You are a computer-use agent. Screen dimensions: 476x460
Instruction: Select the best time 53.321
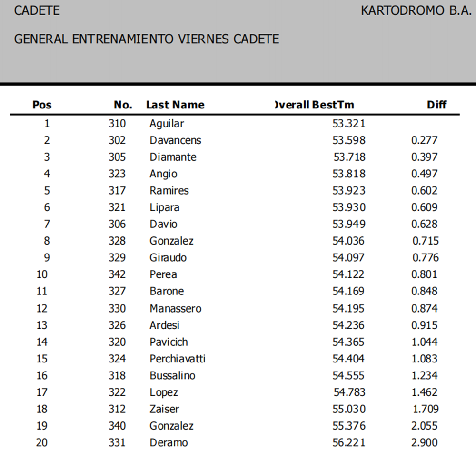(x=349, y=124)
